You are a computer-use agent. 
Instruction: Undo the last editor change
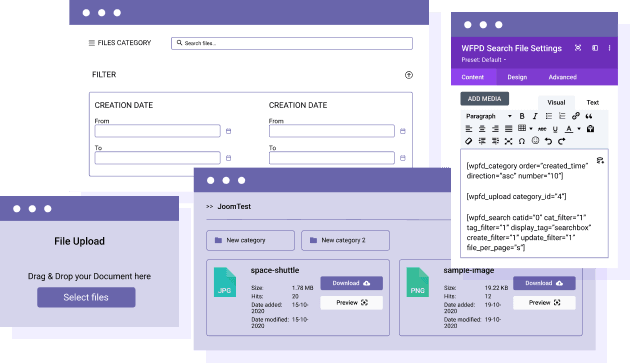tap(548, 141)
